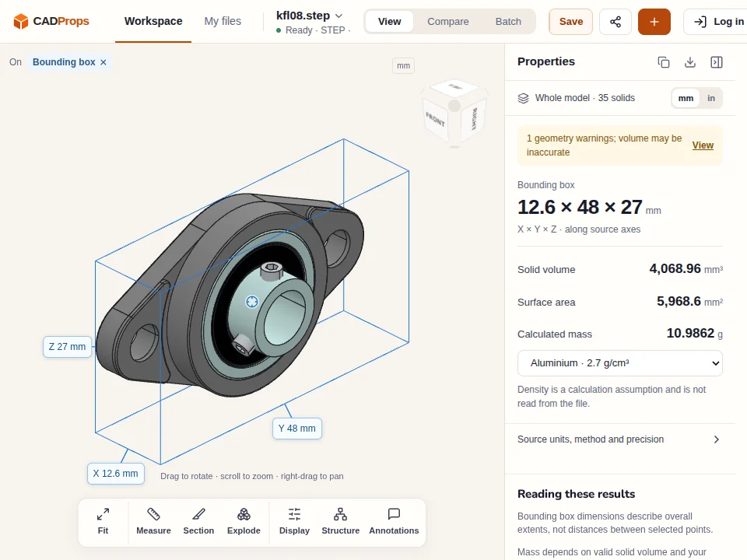Select the Measure tool
This screenshot has width=747, height=560.
(x=153, y=521)
